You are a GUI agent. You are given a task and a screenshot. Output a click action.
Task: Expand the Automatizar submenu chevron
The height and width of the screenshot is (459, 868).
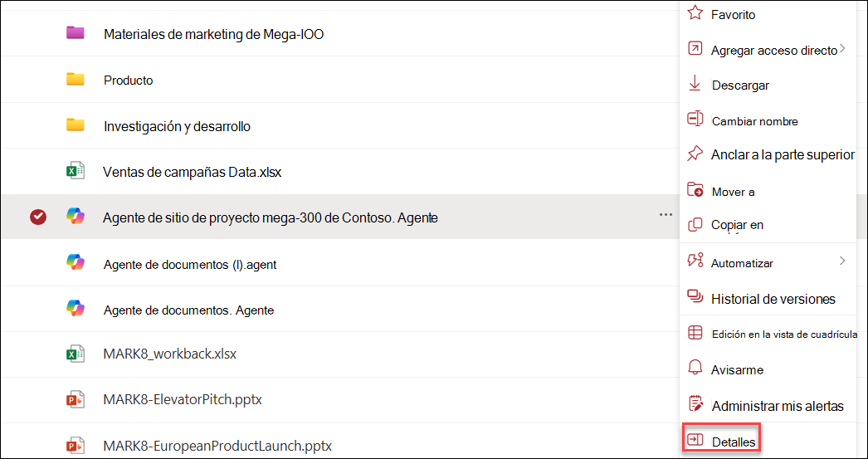(842, 261)
